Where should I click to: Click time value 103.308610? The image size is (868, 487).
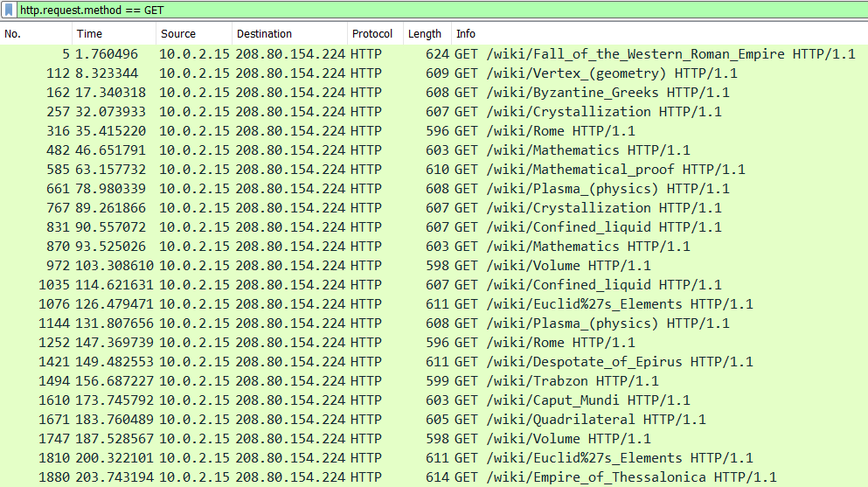tap(115, 266)
